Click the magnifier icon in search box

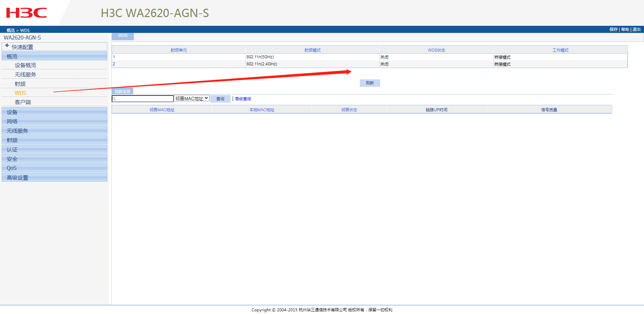click(x=114, y=99)
